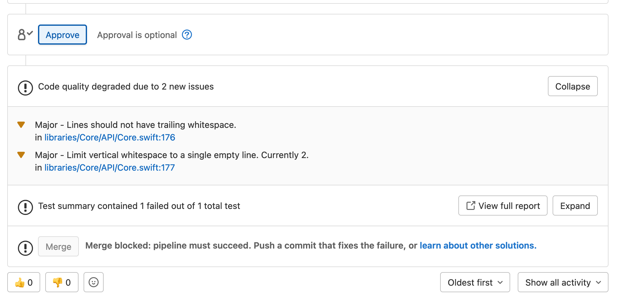Open Core.swift line 177 link
The width and height of the screenshot is (644, 296).
tap(110, 167)
